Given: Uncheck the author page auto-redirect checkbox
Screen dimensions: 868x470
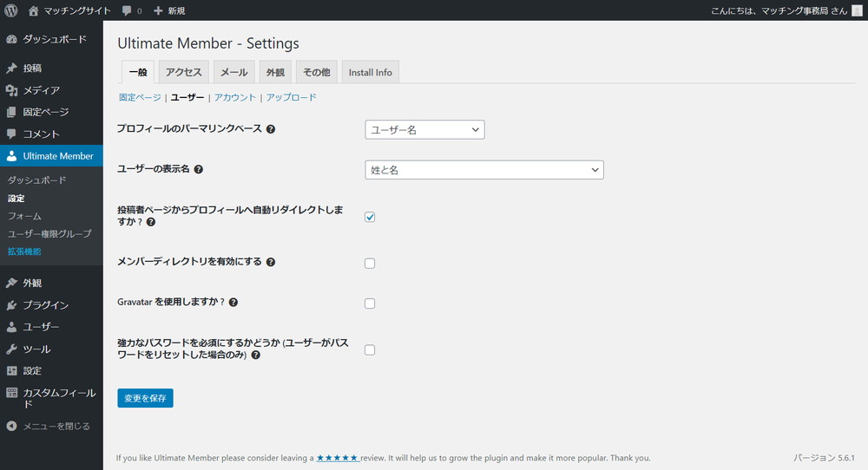Looking at the screenshot, I should tap(370, 217).
